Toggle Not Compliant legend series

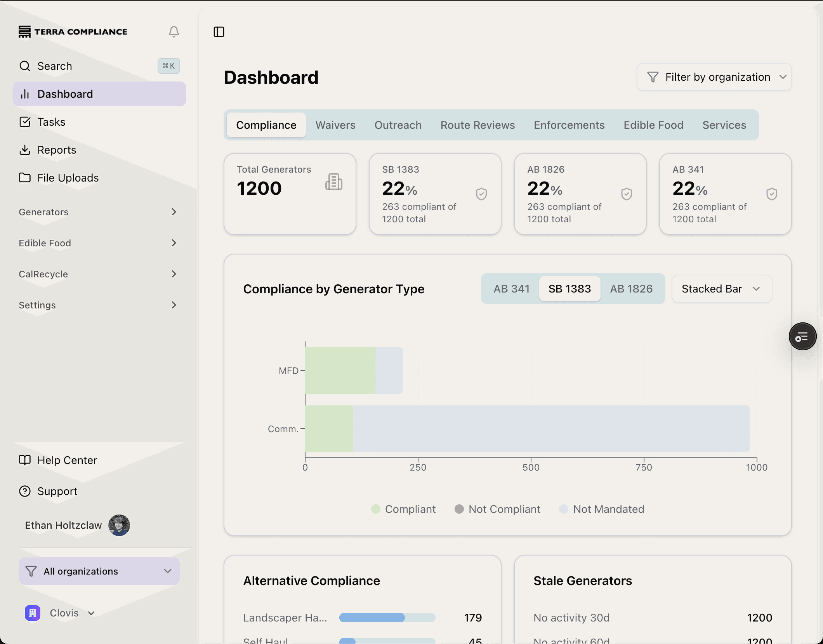pos(498,509)
